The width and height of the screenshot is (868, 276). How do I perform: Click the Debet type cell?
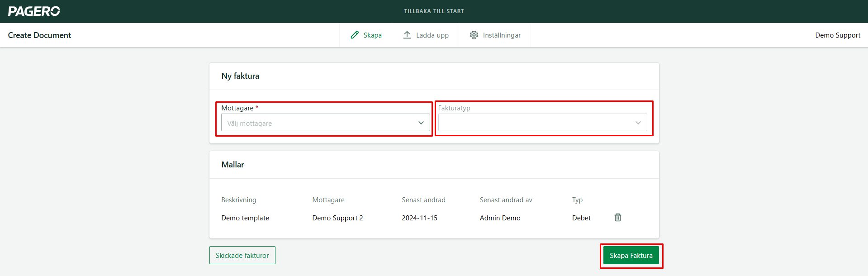point(581,218)
